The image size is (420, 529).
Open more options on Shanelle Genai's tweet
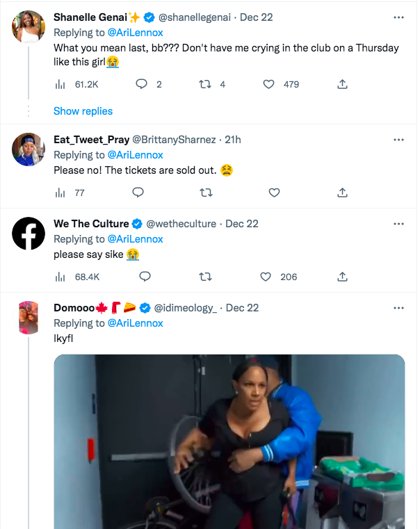[398, 16]
